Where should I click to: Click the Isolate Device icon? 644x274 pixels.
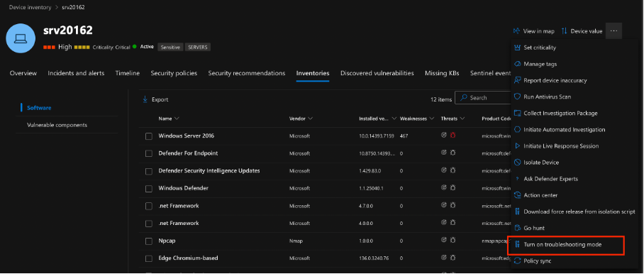(x=518, y=163)
